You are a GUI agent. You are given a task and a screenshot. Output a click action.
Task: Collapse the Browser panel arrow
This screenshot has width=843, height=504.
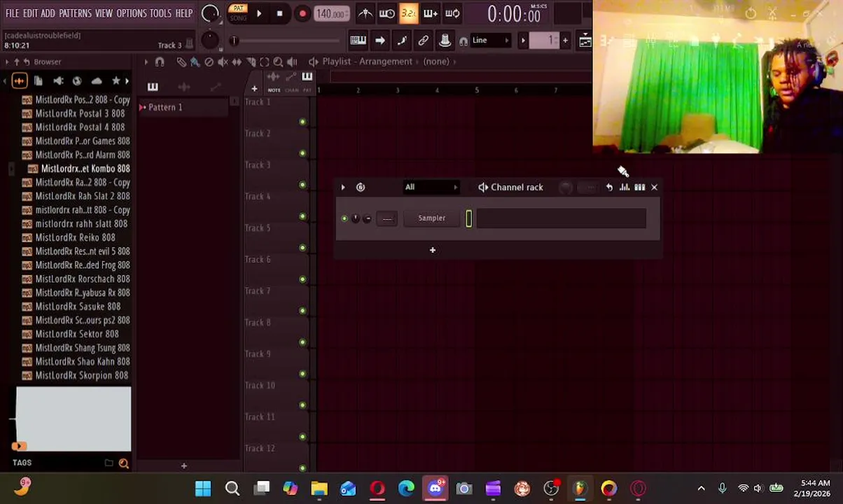pos(7,62)
